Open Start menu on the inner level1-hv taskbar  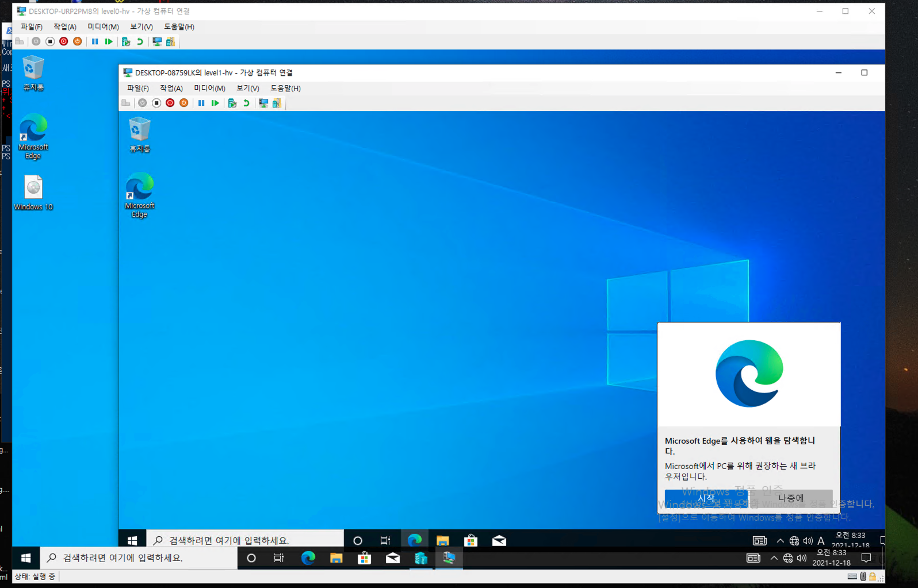click(132, 540)
